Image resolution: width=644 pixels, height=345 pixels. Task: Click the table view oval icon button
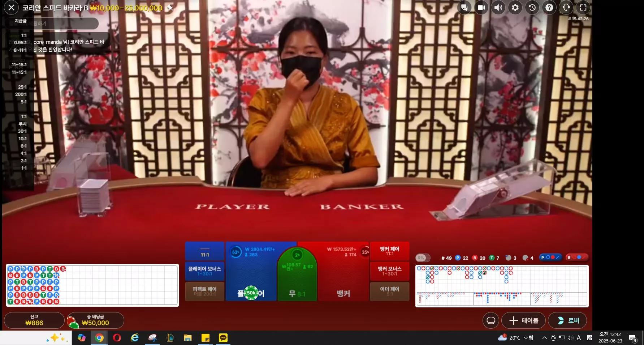491,320
